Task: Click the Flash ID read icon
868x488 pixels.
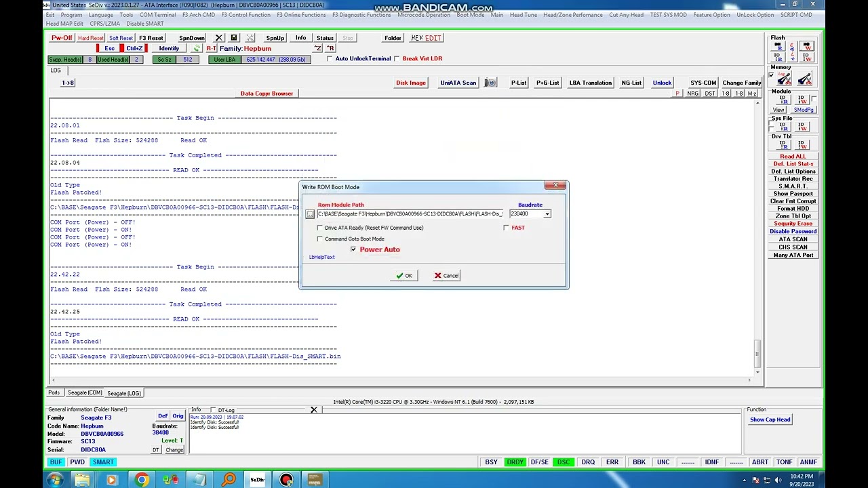Action: (778, 58)
